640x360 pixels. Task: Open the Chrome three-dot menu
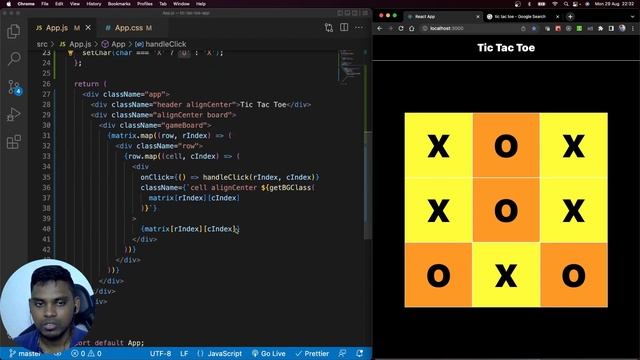click(x=633, y=29)
